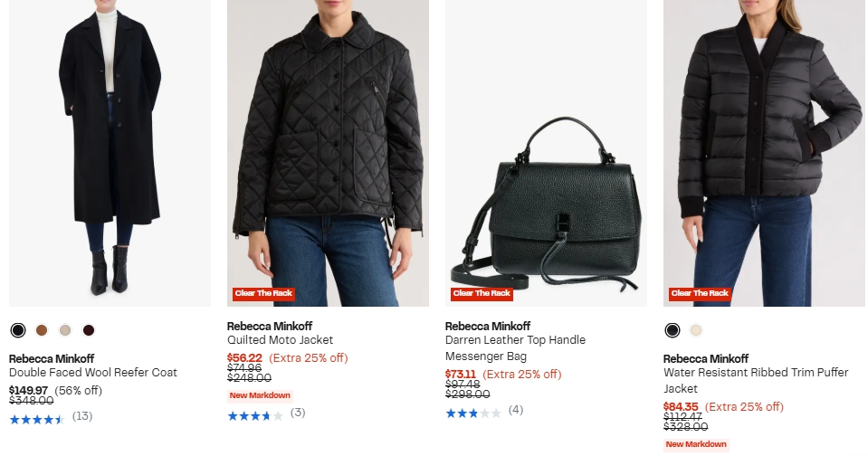
Task: View star rating of Quilted Moto Jacket
Action: coord(255,415)
